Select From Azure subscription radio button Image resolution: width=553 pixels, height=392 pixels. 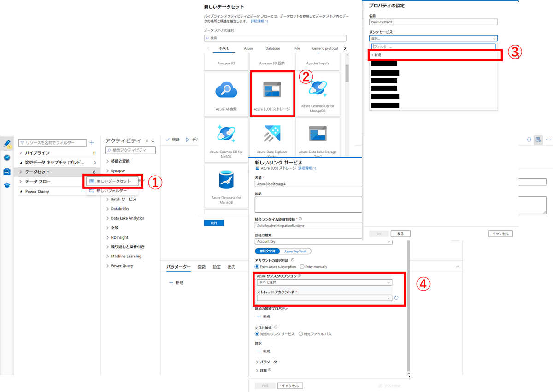[x=257, y=266]
